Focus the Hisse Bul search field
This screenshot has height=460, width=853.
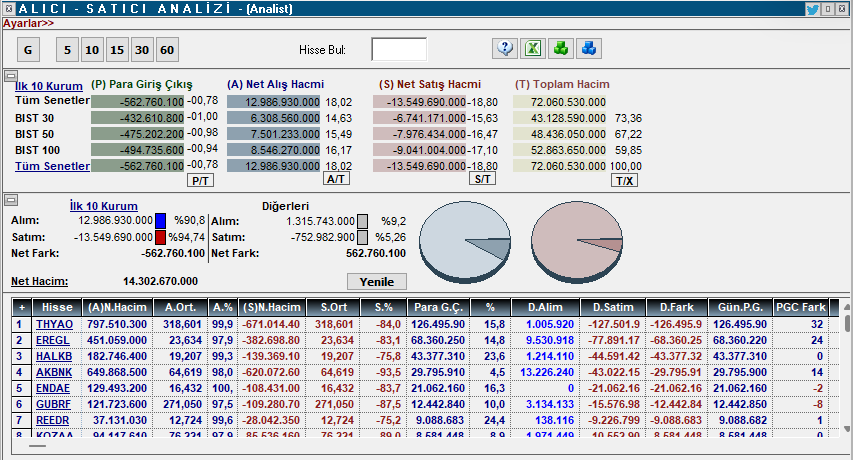399,49
